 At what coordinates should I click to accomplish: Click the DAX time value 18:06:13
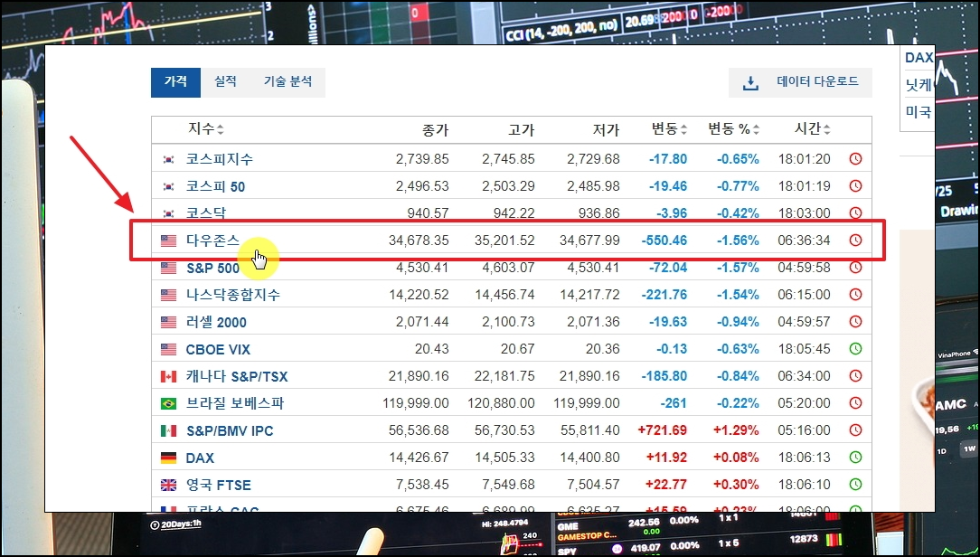(805, 458)
